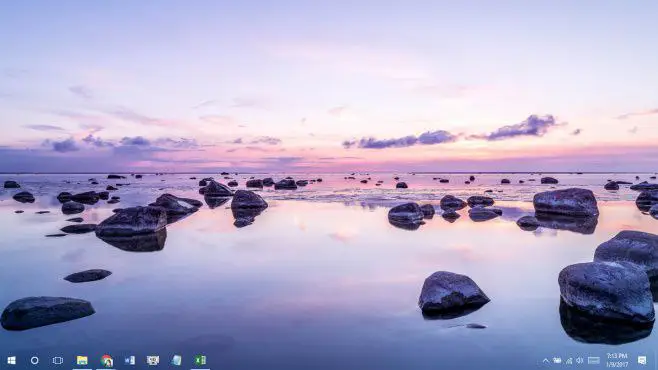Open the volume control in tray
The height and width of the screenshot is (370, 658).
tap(580, 360)
